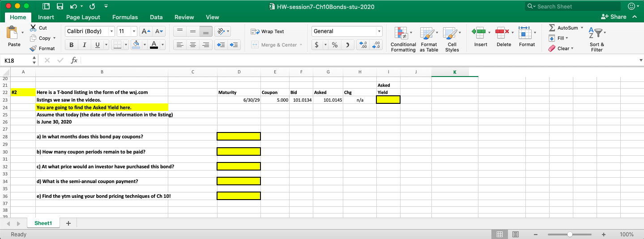644x239 pixels.
Task: Apply the currency dollar format
Action: [317, 45]
